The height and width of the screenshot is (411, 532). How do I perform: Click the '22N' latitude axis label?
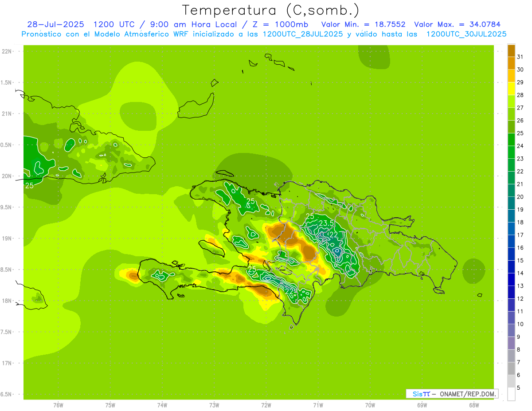coord(7,51)
